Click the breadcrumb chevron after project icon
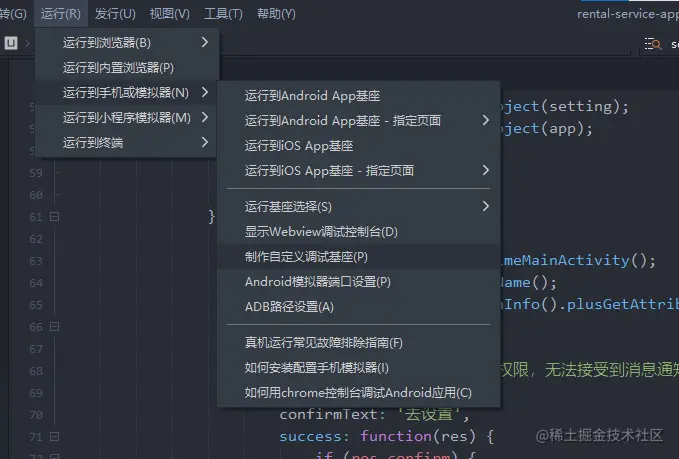 [28, 43]
